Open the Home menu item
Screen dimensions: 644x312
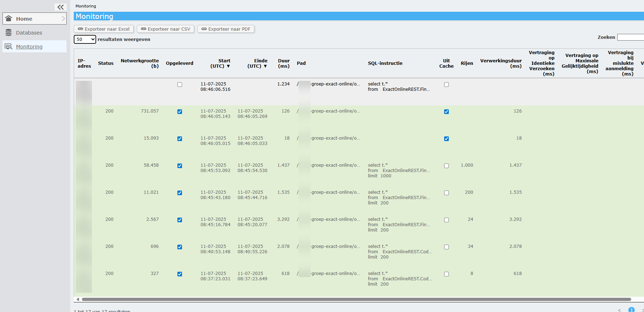pos(35,19)
